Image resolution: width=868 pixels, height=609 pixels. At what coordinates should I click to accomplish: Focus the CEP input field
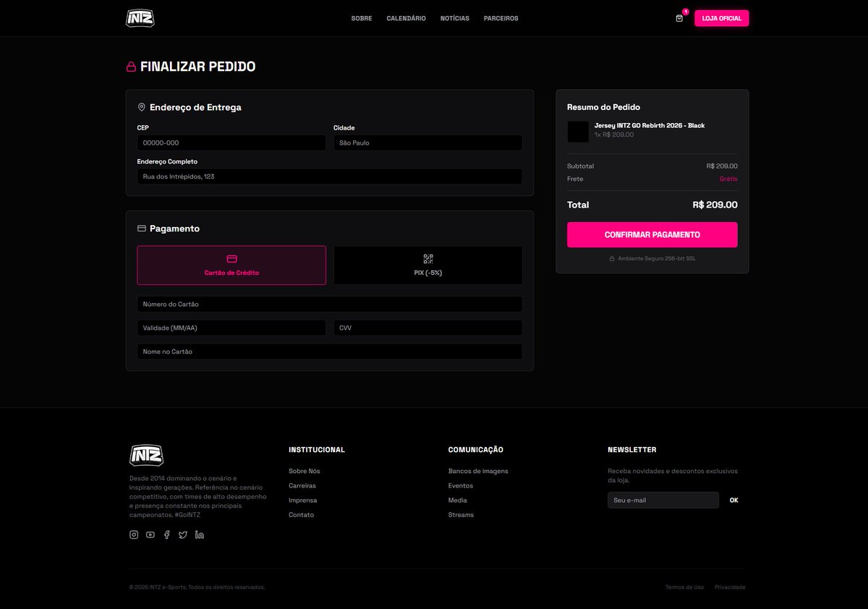231,142
